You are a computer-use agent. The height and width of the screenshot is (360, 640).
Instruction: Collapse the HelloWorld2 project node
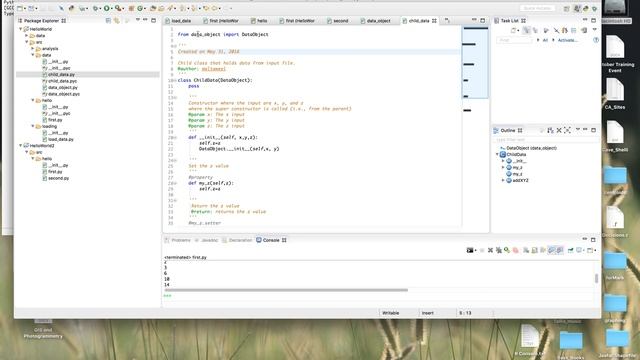pos(20,145)
